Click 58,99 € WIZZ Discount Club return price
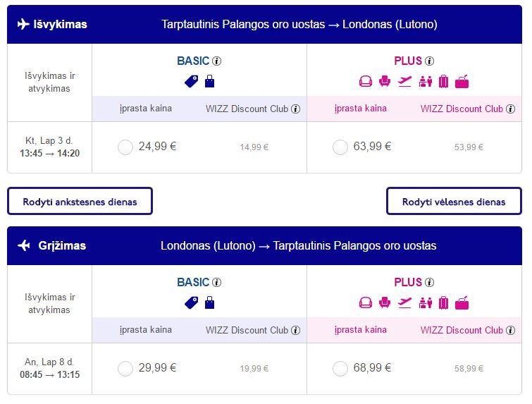 pyautogui.click(x=469, y=369)
